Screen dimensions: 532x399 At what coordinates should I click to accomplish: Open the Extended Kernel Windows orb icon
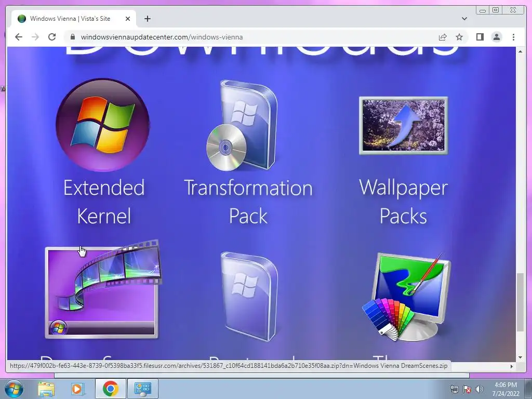(102, 125)
